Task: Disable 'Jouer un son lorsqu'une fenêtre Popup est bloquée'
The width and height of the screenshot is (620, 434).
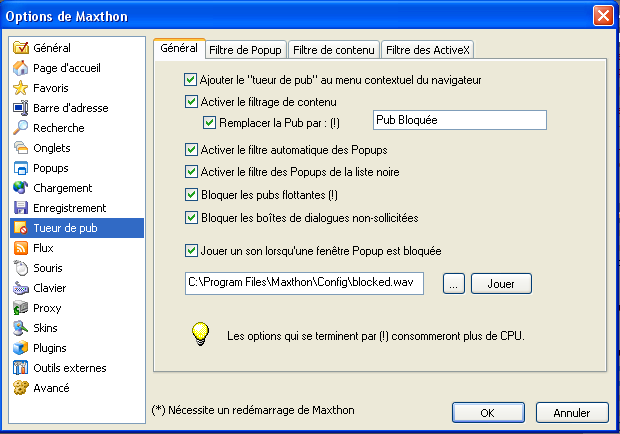Action: click(191, 251)
